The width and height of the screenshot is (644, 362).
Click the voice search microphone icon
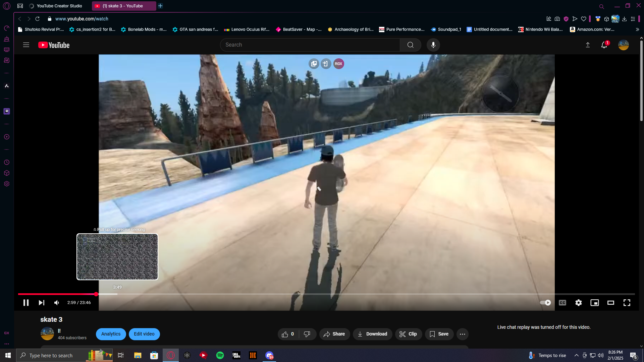coord(433,45)
